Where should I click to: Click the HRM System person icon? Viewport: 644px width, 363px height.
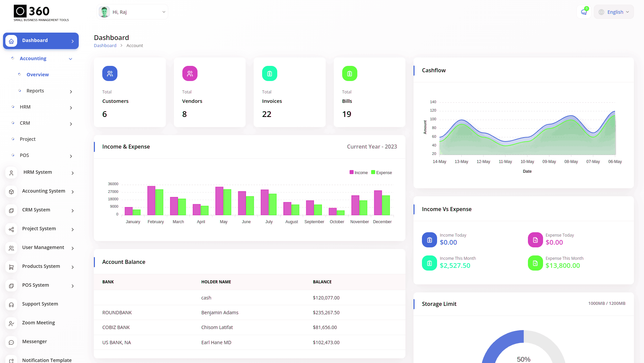coord(11,173)
